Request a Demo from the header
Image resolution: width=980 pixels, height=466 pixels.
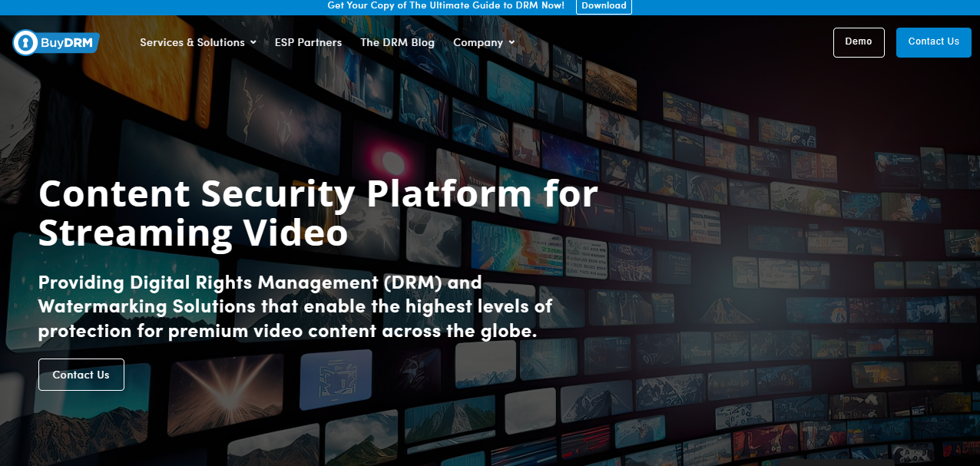(x=859, y=42)
